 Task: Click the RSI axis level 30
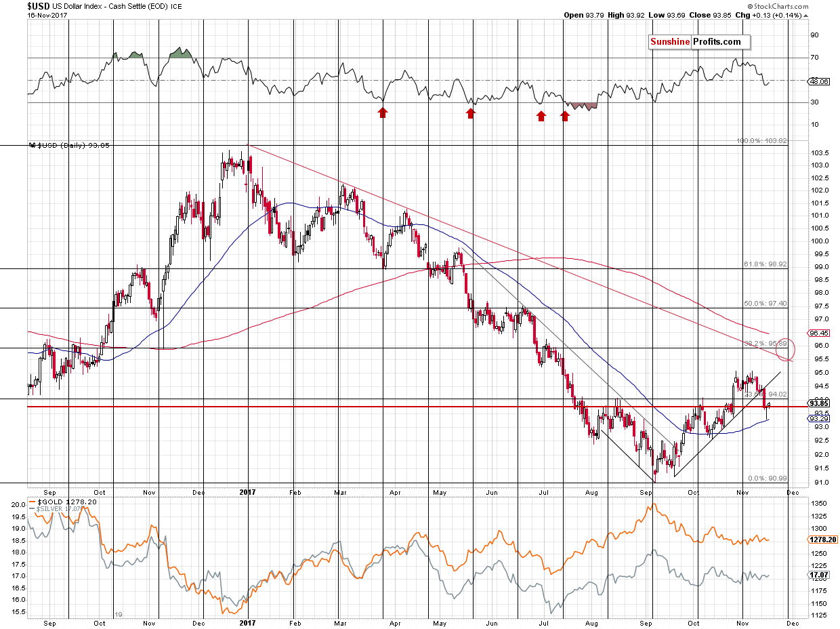[814, 102]
